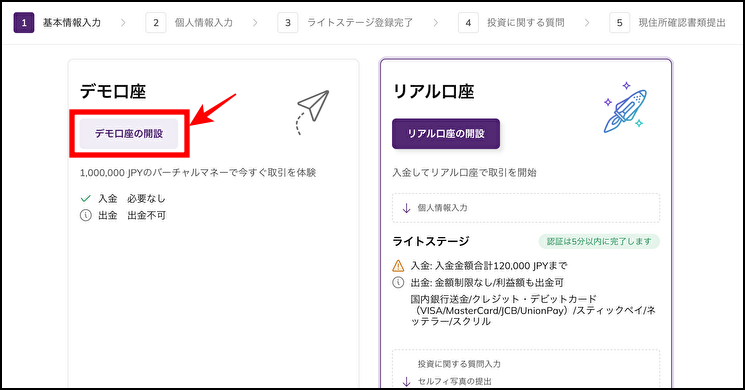Select step 1 基本情報入力
This screenshot has width=745, height=390.
point(57,22)
